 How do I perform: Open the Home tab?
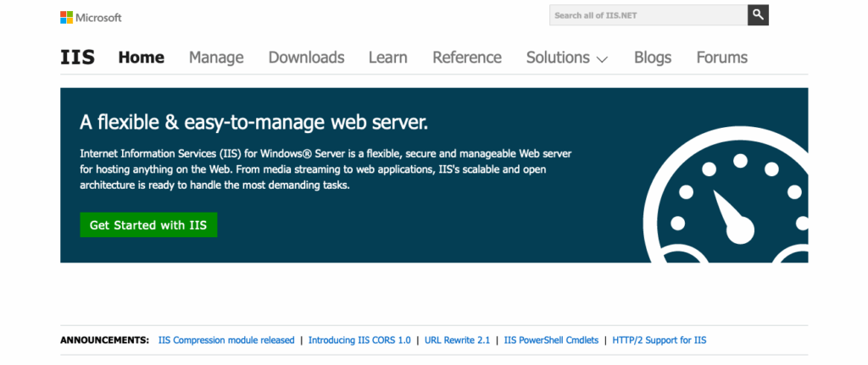tap(142, 58)
